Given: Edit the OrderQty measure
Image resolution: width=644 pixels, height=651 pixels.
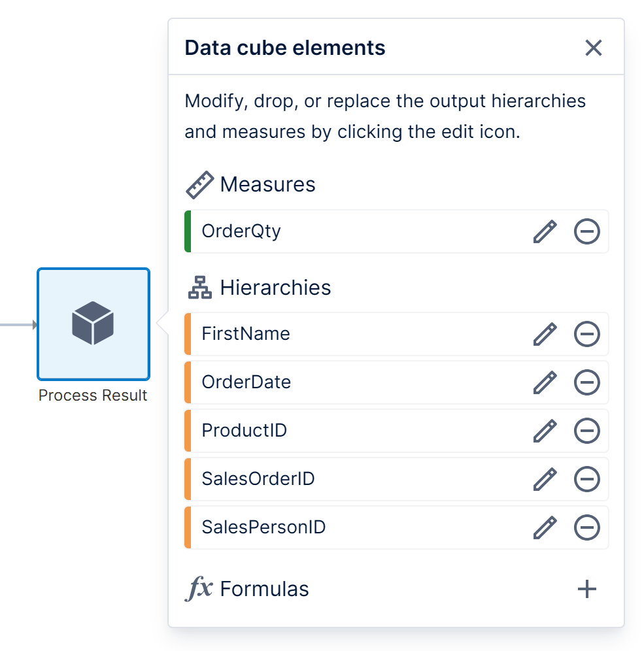Looking at the screenshot, I should [545, 231].
